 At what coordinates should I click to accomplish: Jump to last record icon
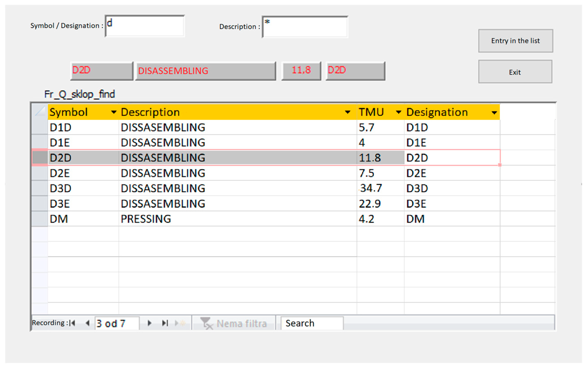pyautogui.click(x=165, y=323)
